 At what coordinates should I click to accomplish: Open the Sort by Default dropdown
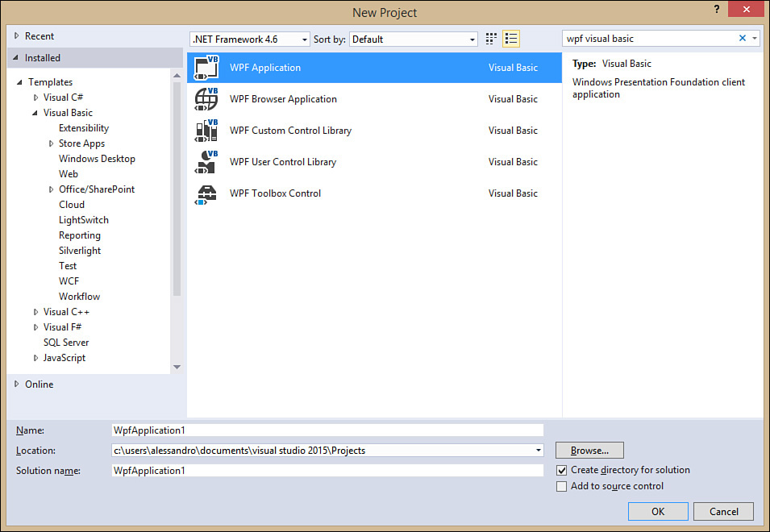coord(414,39)
